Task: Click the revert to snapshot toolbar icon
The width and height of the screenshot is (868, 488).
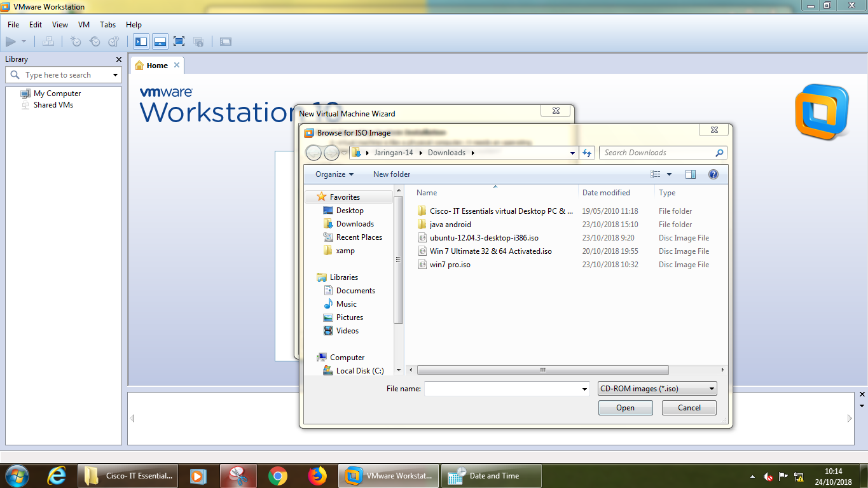Action: pyautogui.click(x=95, y=42)
